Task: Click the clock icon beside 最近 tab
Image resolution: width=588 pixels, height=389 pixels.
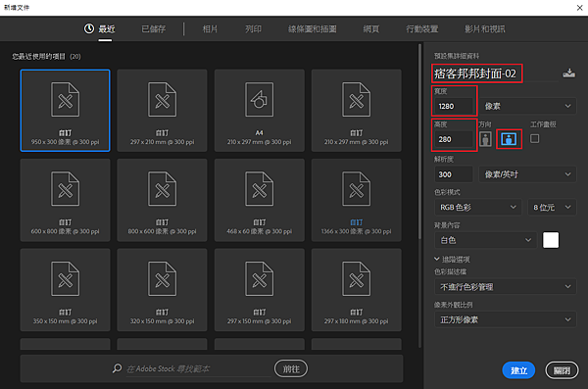Action: coord(89,28)
